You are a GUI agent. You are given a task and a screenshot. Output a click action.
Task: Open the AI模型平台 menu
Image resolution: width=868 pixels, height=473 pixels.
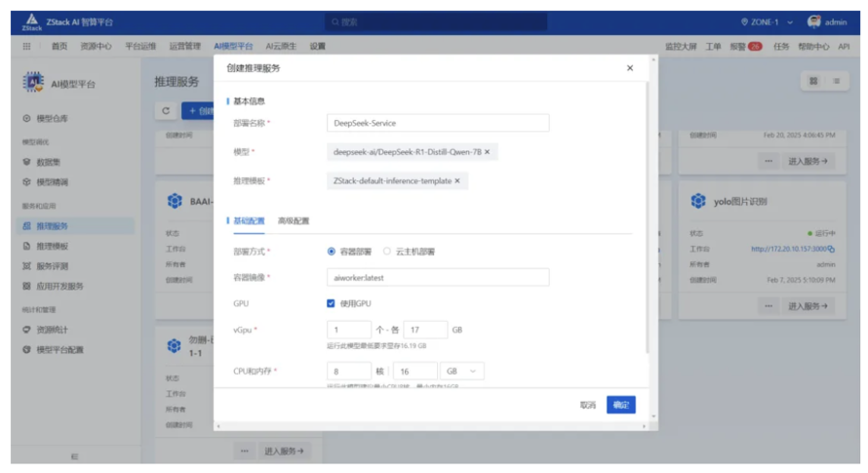pyautogui.click(x=233, y=46)
